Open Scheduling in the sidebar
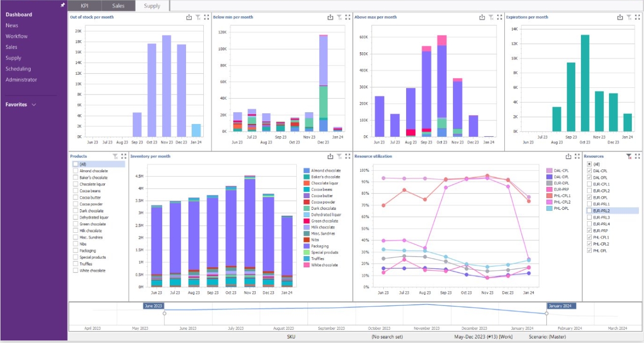 pos(18,69)
